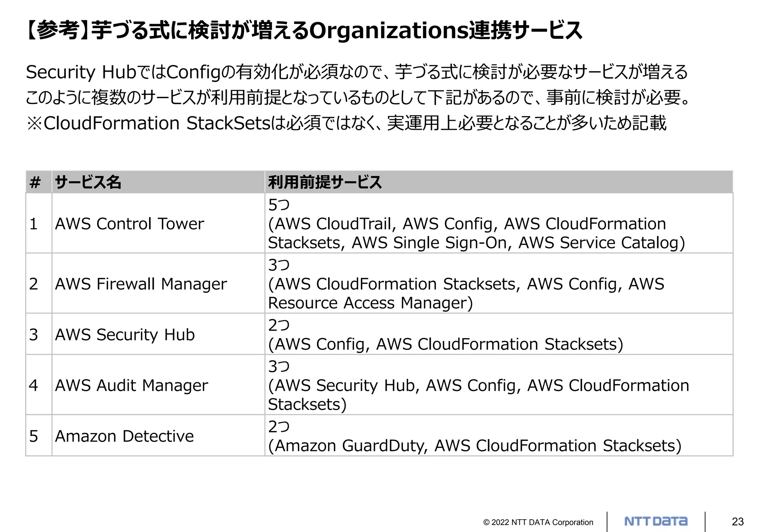
Task: Select the AWS Audit Manager cell
Action: click(158, 385)
